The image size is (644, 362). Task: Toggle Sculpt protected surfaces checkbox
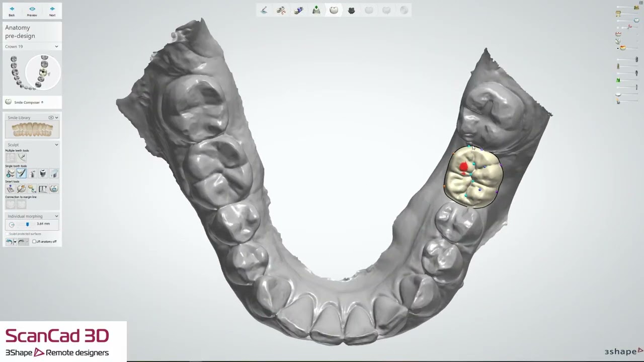coord(7,234)
